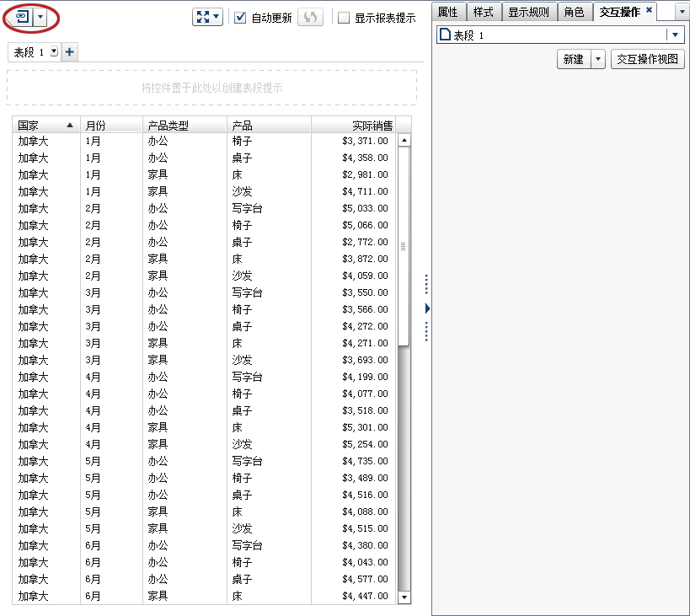The image size is (690, 616).
Task: Click the document icon beside 表段 1
Action: pyautogui.click(x=444, y=35)
